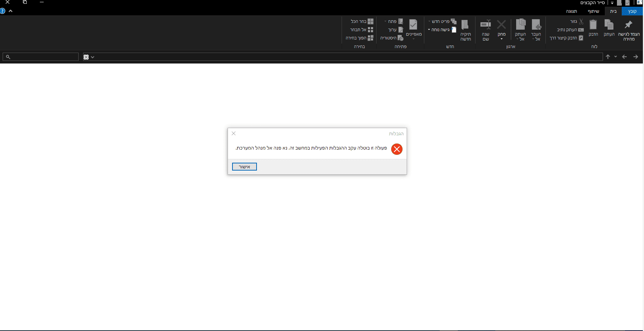Viewport: 644px width, 331px height.
Task: Open the Customize Quick Access Toolbar dropdown
Action: coord(612,3)
